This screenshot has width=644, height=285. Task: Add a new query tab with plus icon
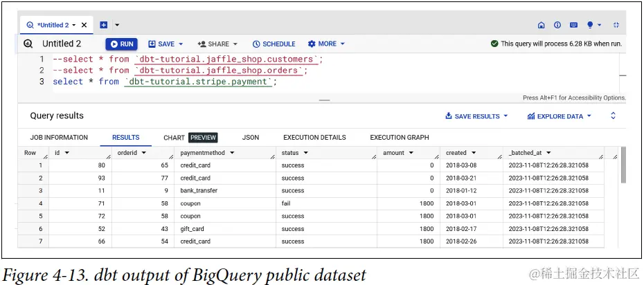point(104,25)
